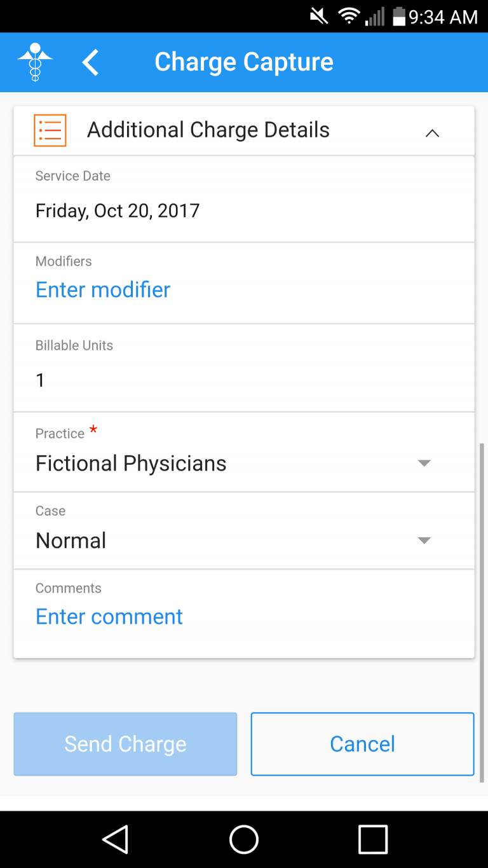Collapse Additional Charge Details section
This screenshot has height=868, width=488.
(432, 132)
